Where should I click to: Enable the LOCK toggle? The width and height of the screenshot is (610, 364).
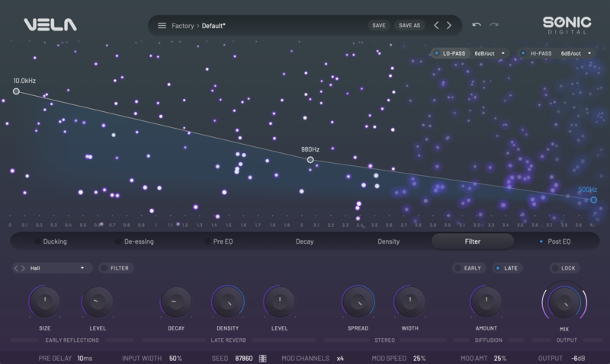pos(564,268)
